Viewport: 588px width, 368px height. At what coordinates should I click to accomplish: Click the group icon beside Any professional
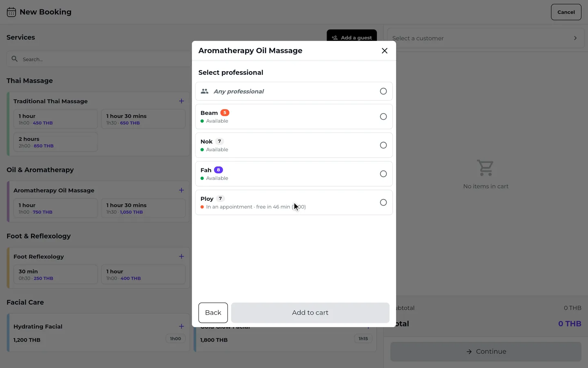tap(205, 91)
